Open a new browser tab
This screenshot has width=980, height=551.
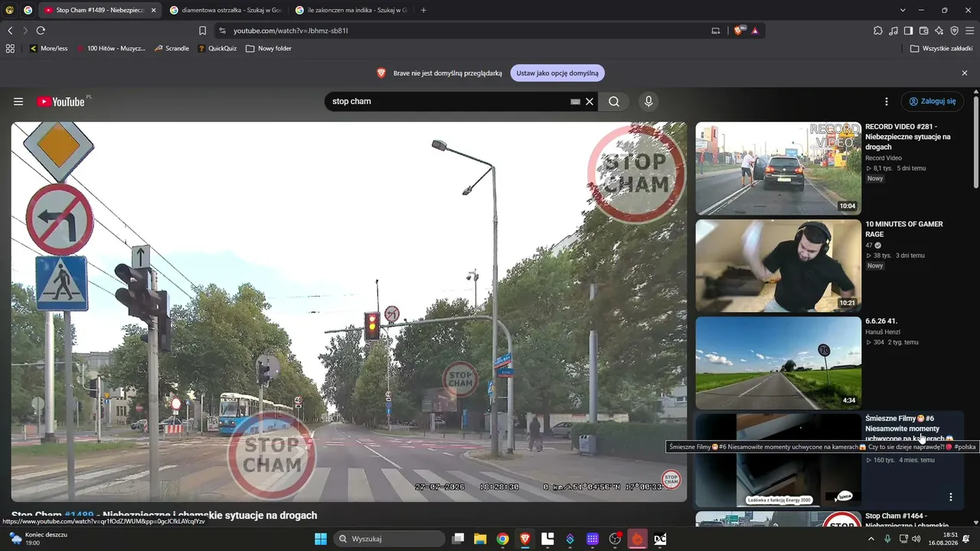click(x=423, y=10)
